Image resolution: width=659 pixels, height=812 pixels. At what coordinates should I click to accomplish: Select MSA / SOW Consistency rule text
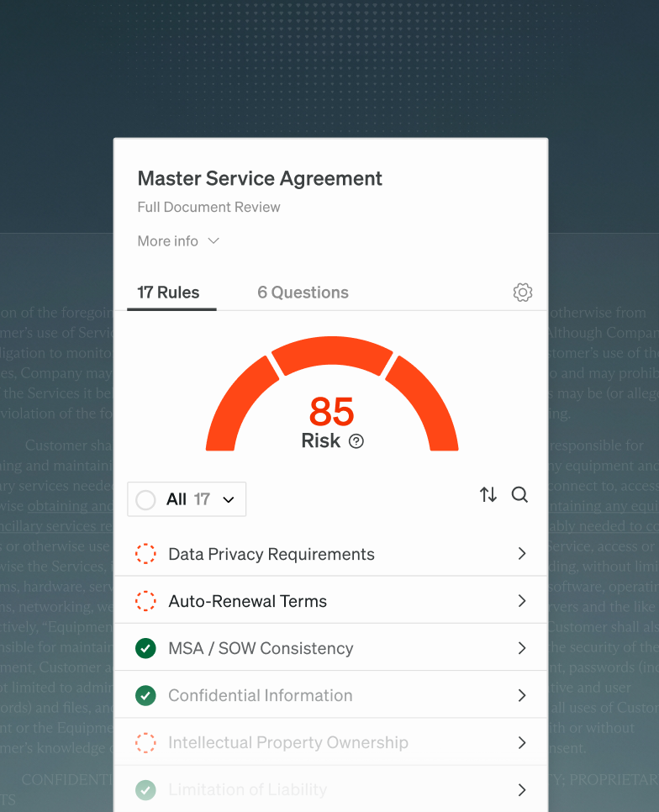point(261,648)
